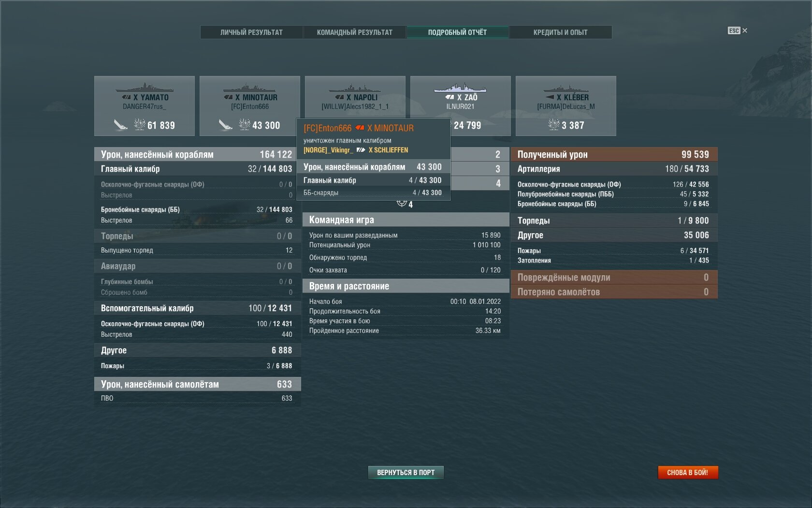812x508 pixels.
Task: Click the Очки захвата row
Action: point(405,270)
